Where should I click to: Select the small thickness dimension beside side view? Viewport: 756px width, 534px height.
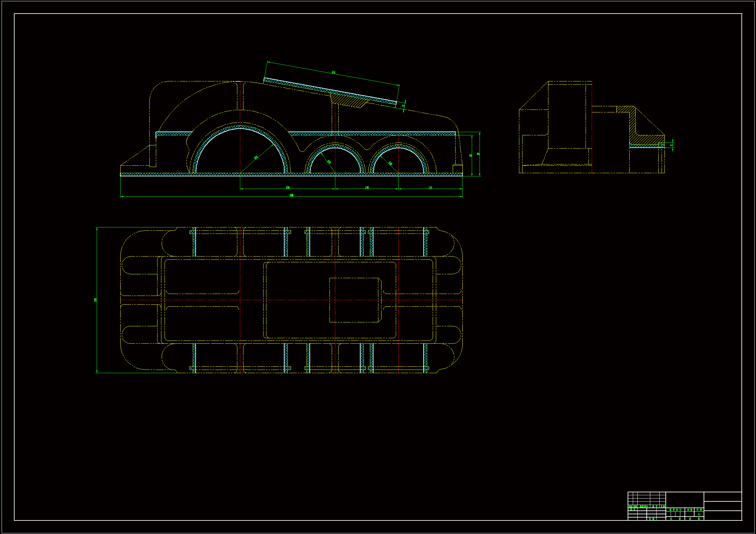tap(671, 145)
